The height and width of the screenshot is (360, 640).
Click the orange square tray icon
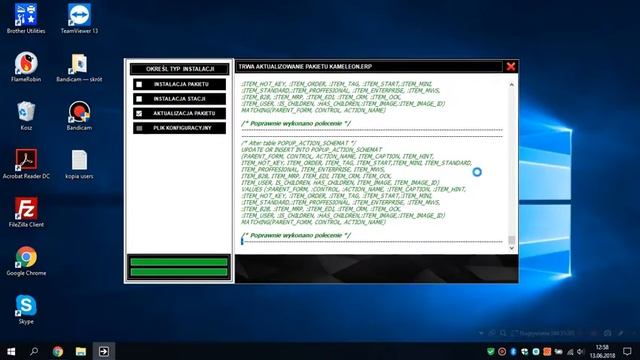[547, 351]
